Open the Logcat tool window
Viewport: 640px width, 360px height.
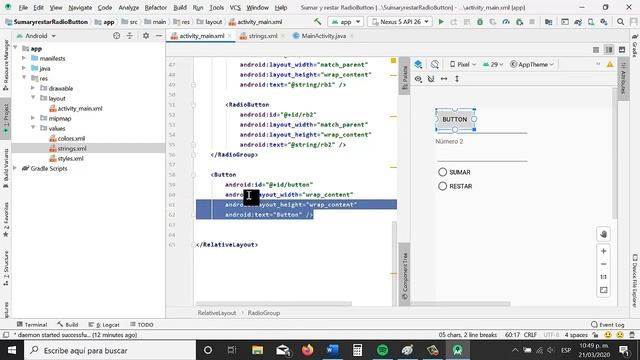point(104,324)
